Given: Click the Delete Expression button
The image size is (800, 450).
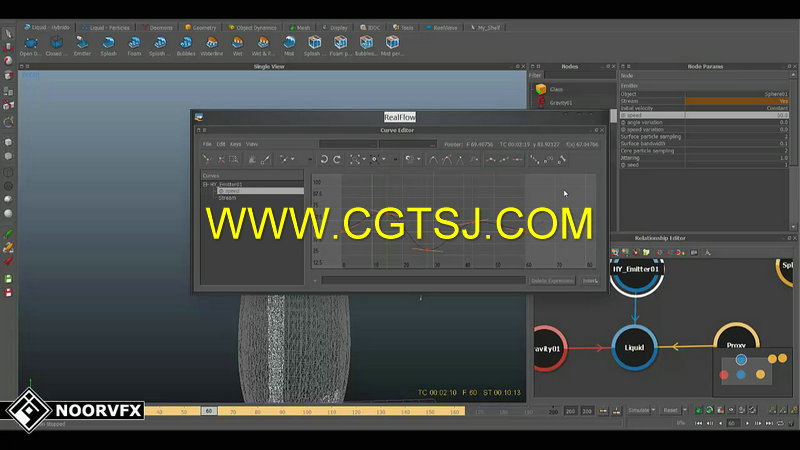Looking at the screenshot, I should (x=552, y=281).
